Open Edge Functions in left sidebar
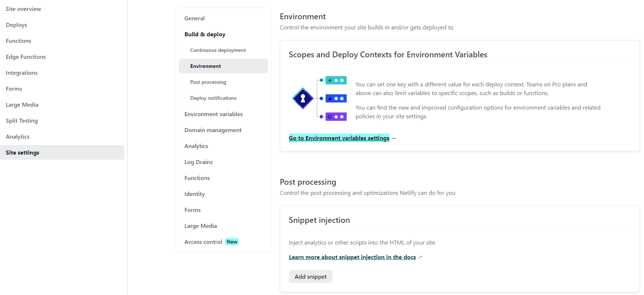The width and height of the screenshot is (644, 295). (26, 57)
